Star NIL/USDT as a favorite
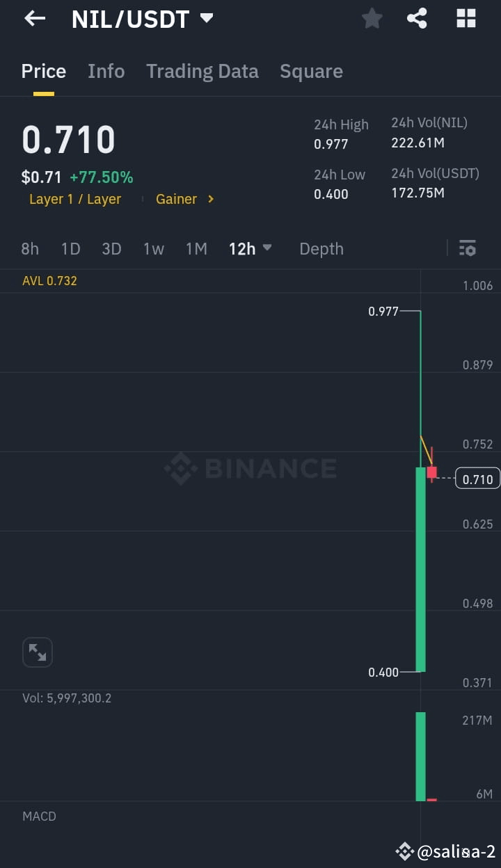 tap(372, 19)
